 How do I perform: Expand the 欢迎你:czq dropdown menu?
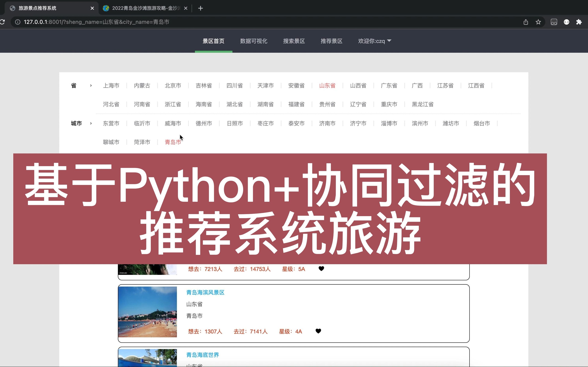tap(375, 41)
